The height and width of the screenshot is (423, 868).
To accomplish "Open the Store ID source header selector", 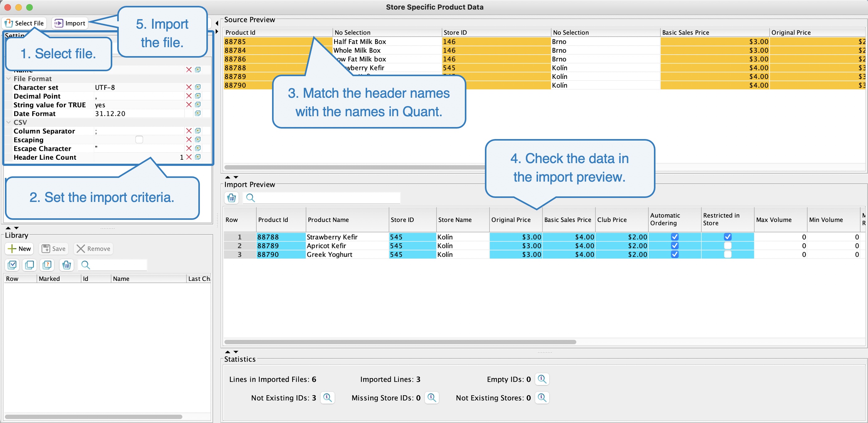I will tap(496, 32).
